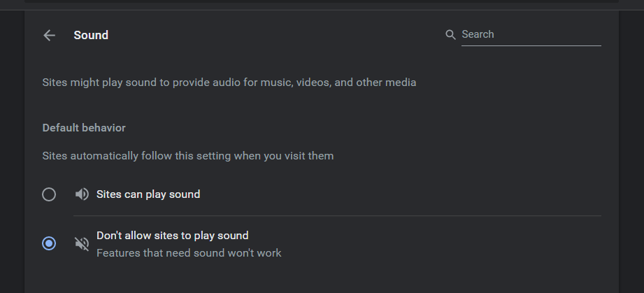Click 'Sites automatically follow this setting' text
Image resolution: width=644 pixels, height=293 pixels.
188,156
